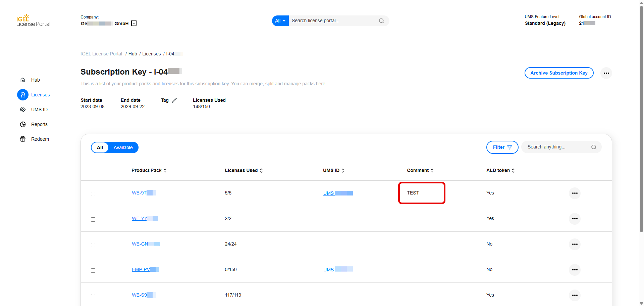644x306 pixels.
Task: Switch to the Available tab
Action: pos(123,147)
